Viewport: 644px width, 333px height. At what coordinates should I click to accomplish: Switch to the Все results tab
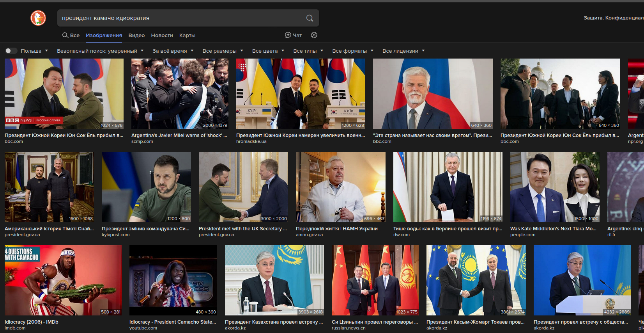(71, 35)
